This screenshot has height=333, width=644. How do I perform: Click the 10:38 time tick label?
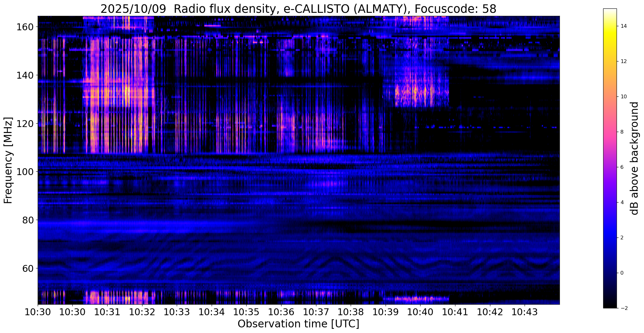pyautogui.click(x=351, y=312)
